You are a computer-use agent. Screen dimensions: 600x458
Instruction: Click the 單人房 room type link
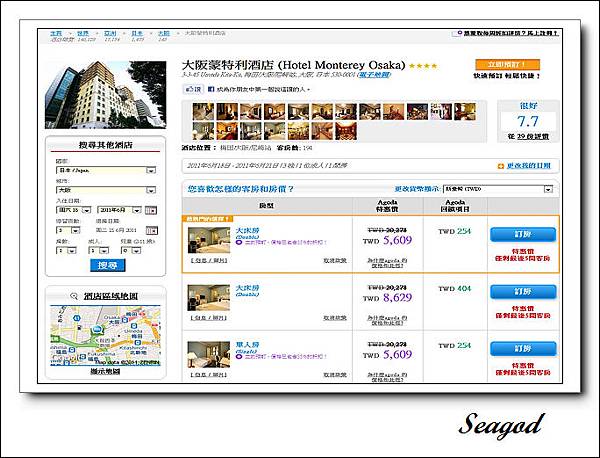(247, 345)
